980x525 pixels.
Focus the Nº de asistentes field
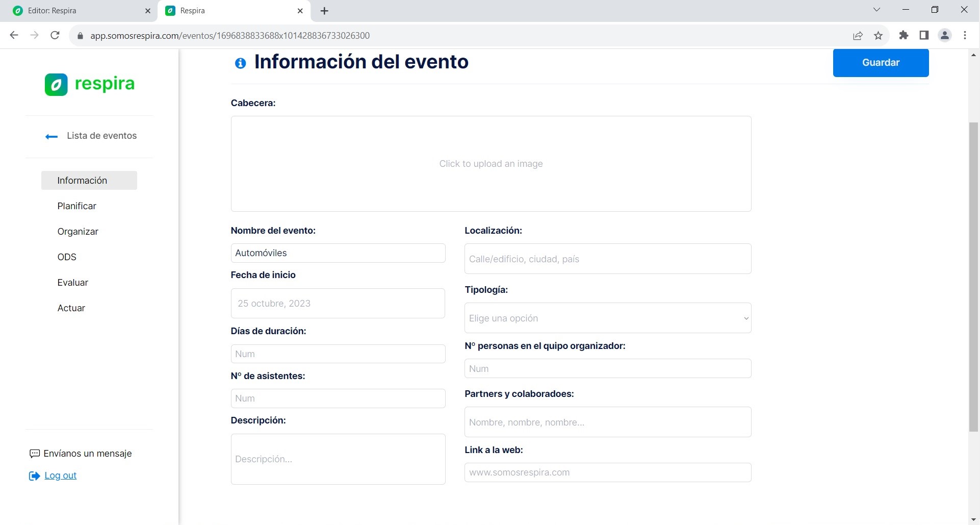point(338,398)
